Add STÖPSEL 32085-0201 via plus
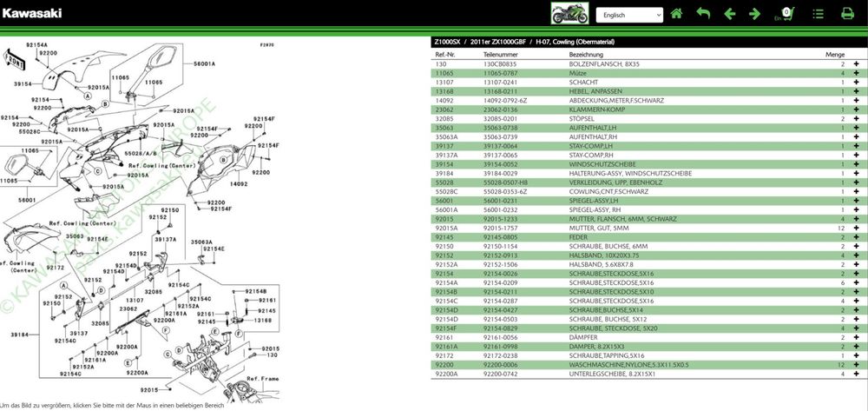 click(x=857, y=118)
